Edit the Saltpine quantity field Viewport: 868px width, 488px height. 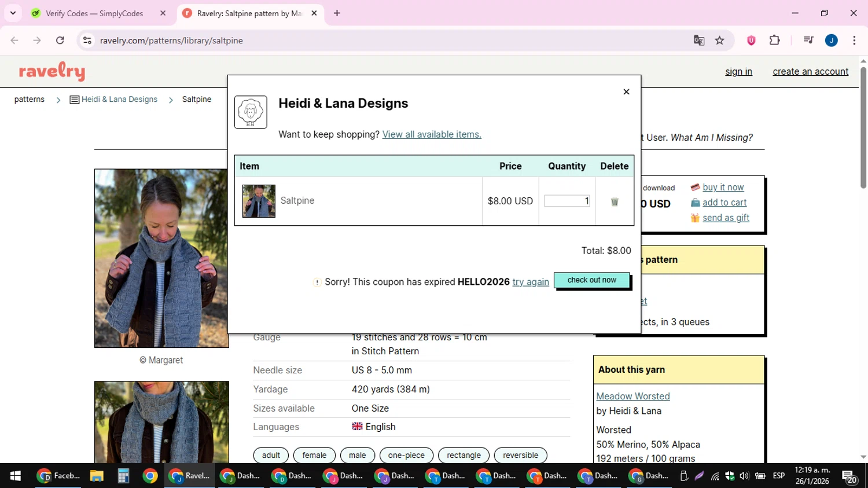[567, 201]
